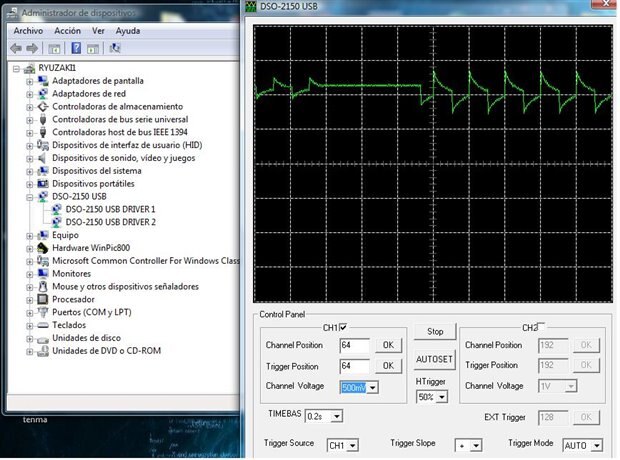620x460 pixels.
Task: Select the DSO-2150 USB DRIVER 2 device
Action: pyautogui.click(x=110, y=222)
